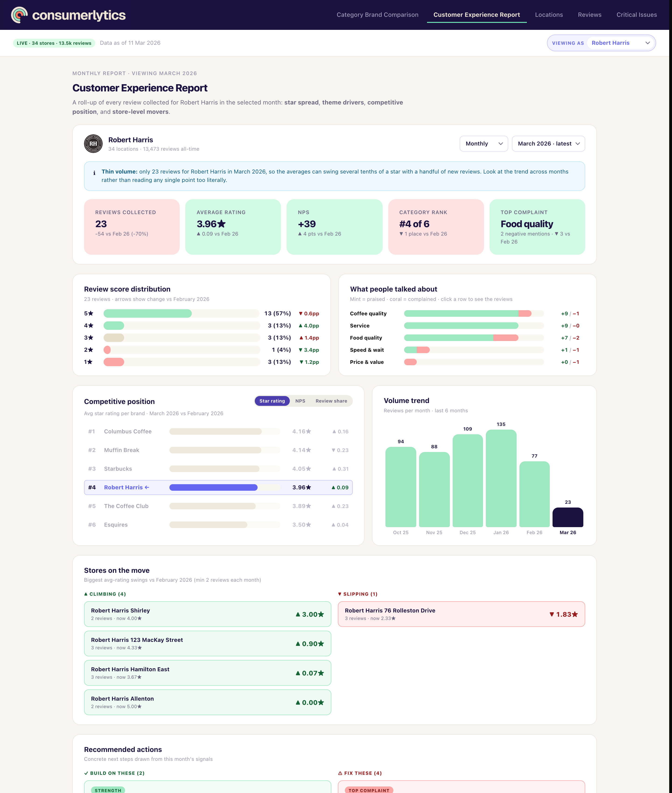This screenshot has width=672, height=793.
Task: Click the Fix these warning triangle icon
Action: click(340, 773)
